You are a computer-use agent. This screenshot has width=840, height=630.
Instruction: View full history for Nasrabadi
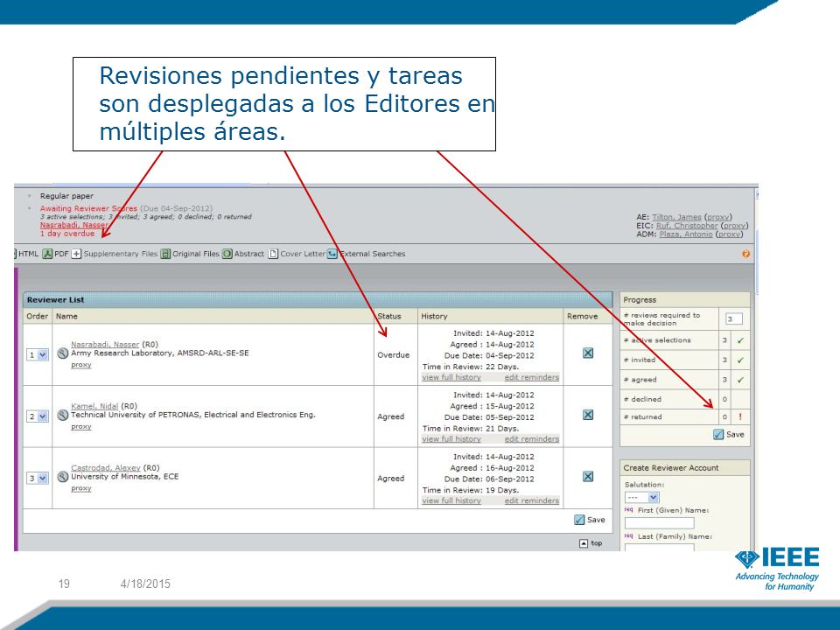(451, 377)
